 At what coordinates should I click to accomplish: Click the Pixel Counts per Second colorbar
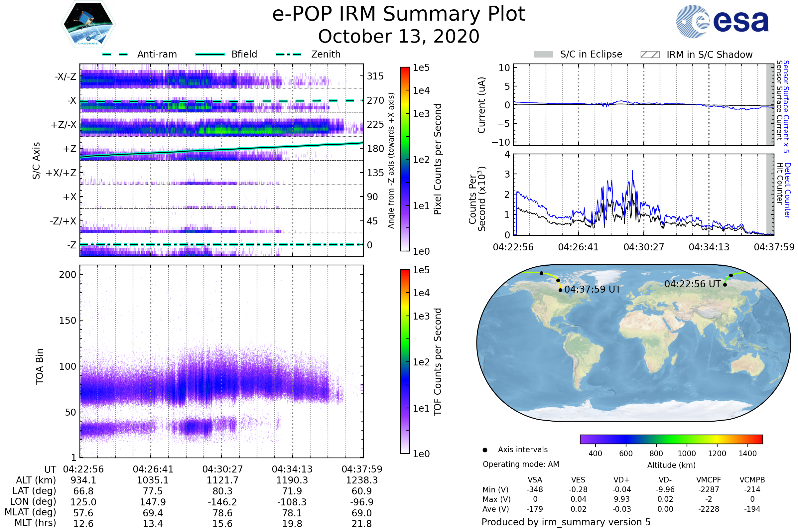[x=405, y=159]
